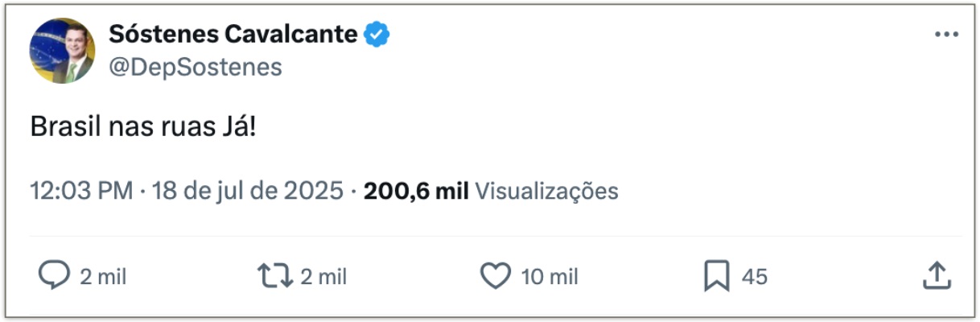
Task: Click the 2 mil count beside the repost arrows
Action: (x=323, y=277)
